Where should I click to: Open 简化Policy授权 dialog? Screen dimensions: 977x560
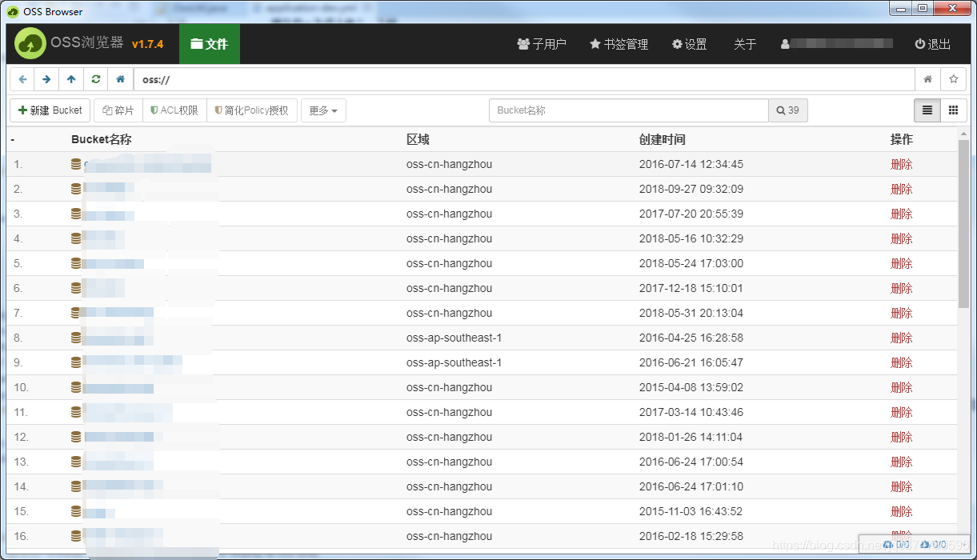point(252,110)
